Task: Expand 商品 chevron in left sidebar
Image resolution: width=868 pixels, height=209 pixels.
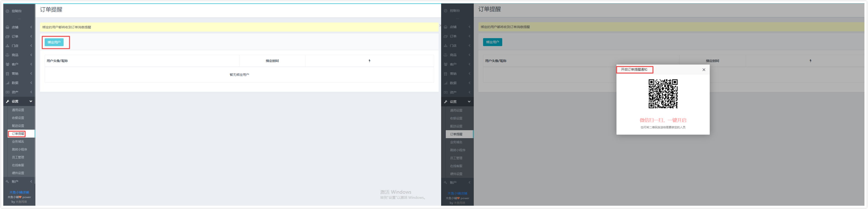Action: click(x=31, y=55)
